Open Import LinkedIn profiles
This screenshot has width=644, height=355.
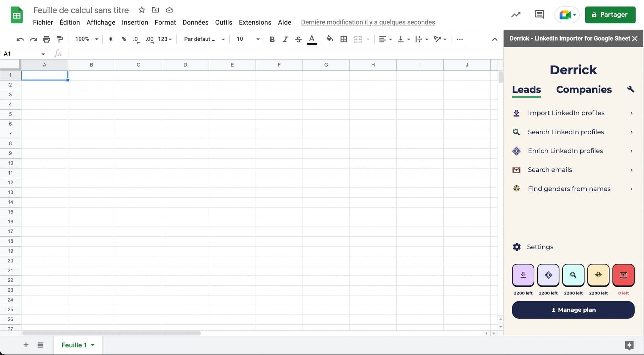click(573, 113)
